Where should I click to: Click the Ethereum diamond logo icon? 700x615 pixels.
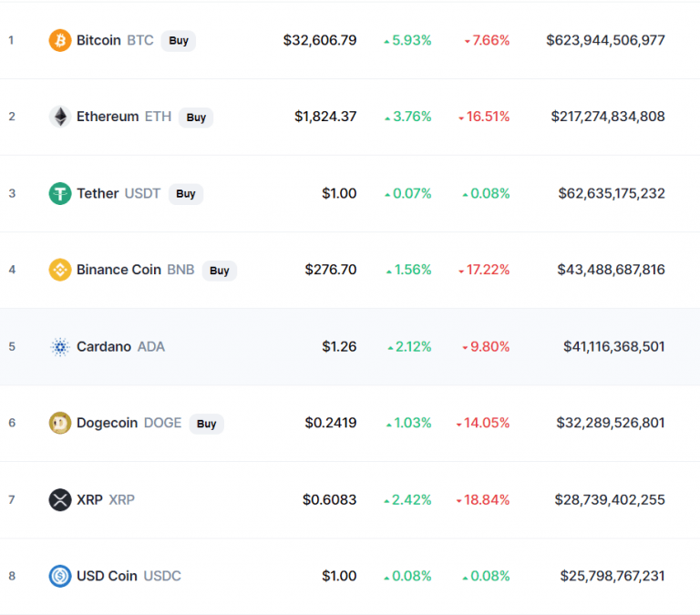pyautogui.click(x=60, y=117)
